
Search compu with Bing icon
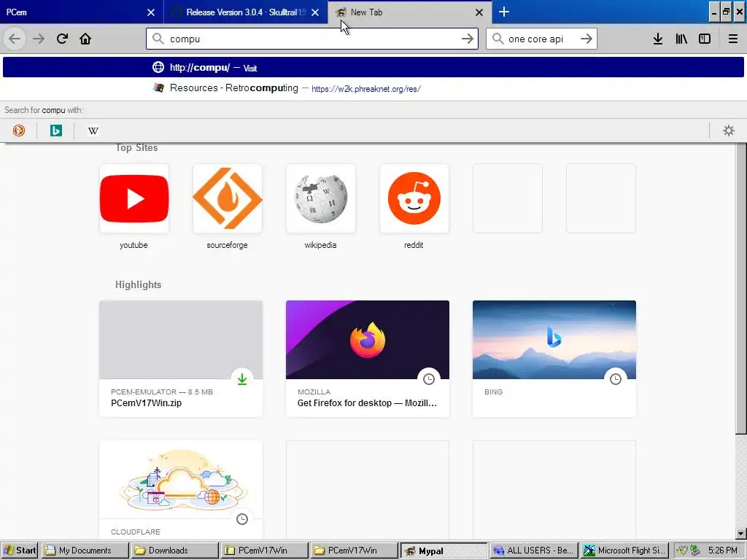(55, 131)
